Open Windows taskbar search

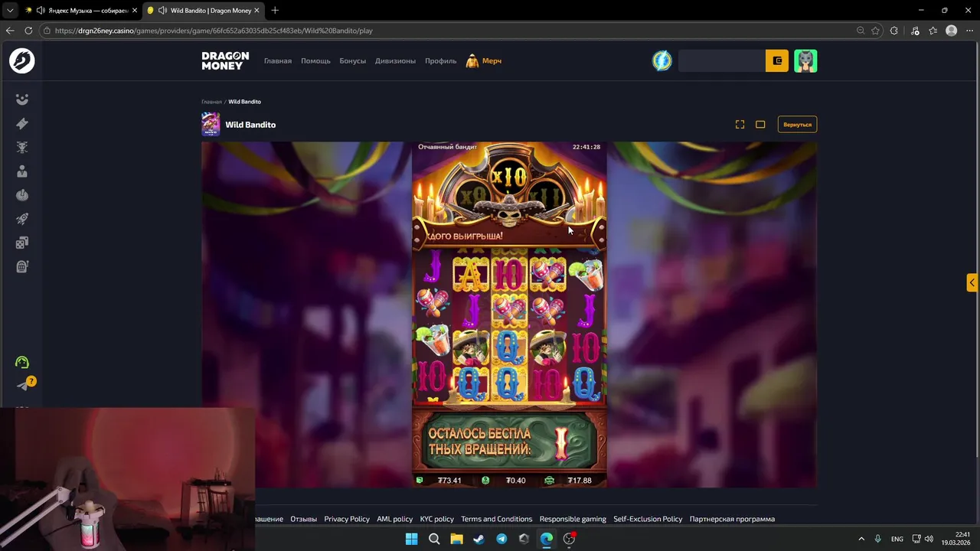[x=434, y=539]
